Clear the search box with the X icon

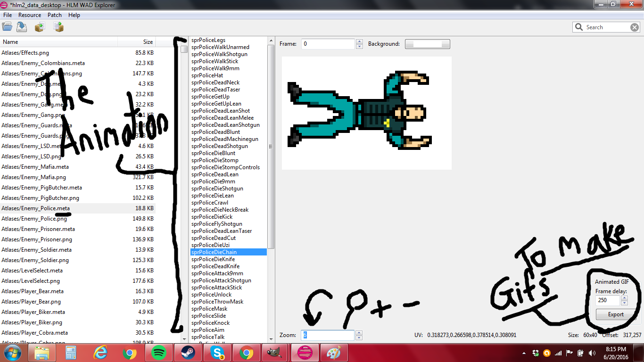click(635, 27)
